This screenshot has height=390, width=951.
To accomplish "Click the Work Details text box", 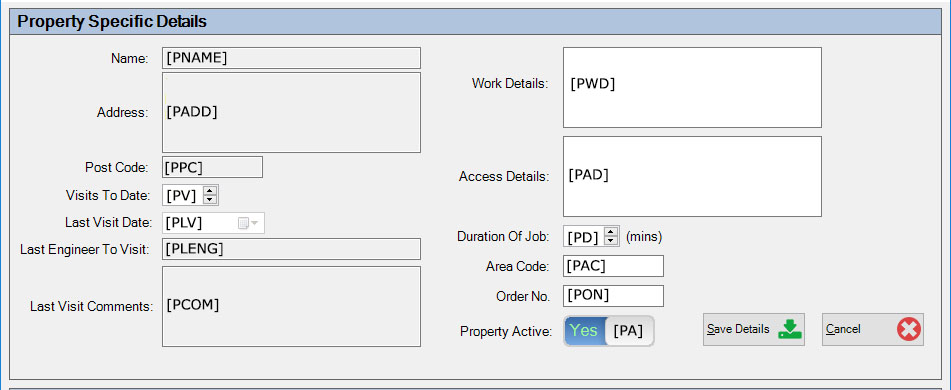I will pyautogui.click(x=692, y=87).
